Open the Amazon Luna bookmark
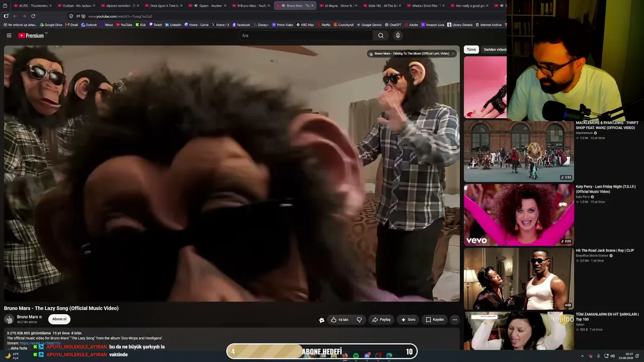 coord(433,25)
